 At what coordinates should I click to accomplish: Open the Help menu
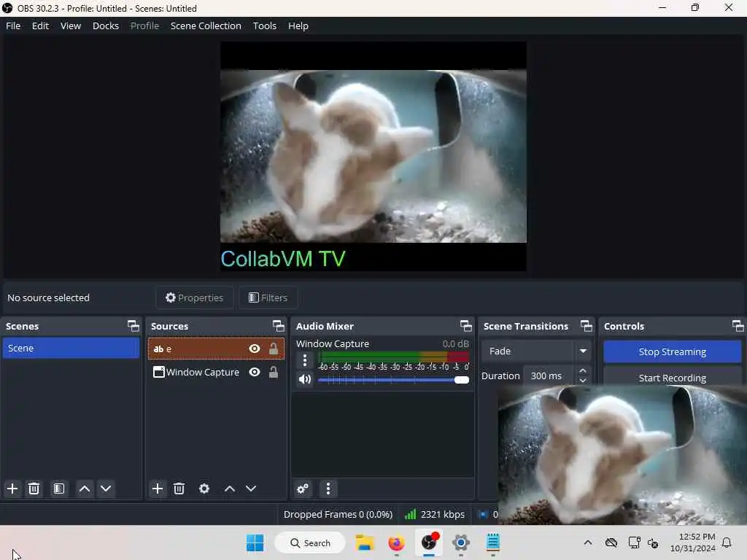298,26
